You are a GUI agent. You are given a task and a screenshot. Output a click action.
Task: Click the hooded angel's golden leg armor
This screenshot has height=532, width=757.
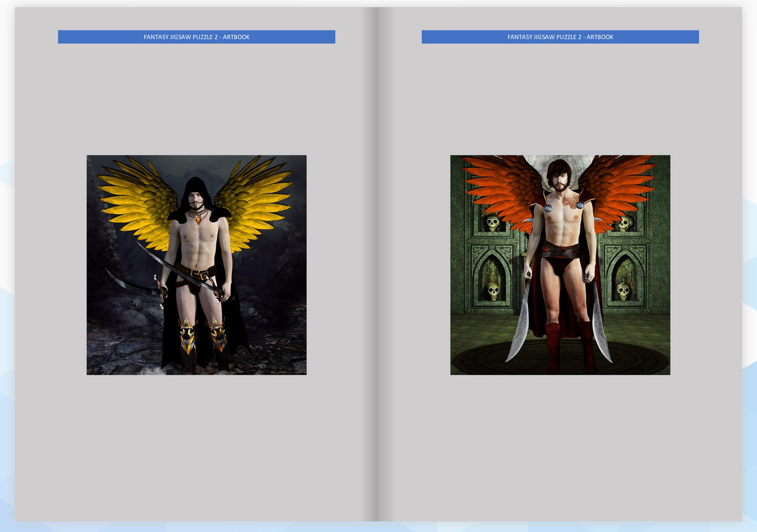click(186, 334)
